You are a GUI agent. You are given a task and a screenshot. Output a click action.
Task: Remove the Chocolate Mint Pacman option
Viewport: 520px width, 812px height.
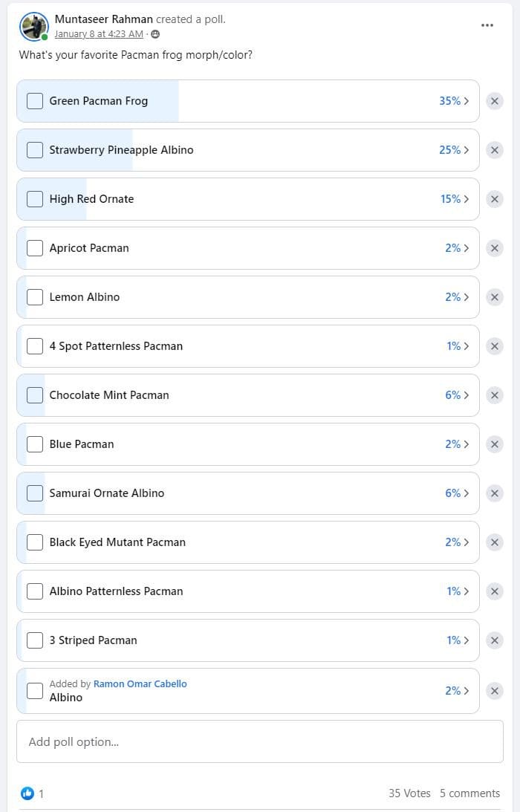click(x=495, y=395)
